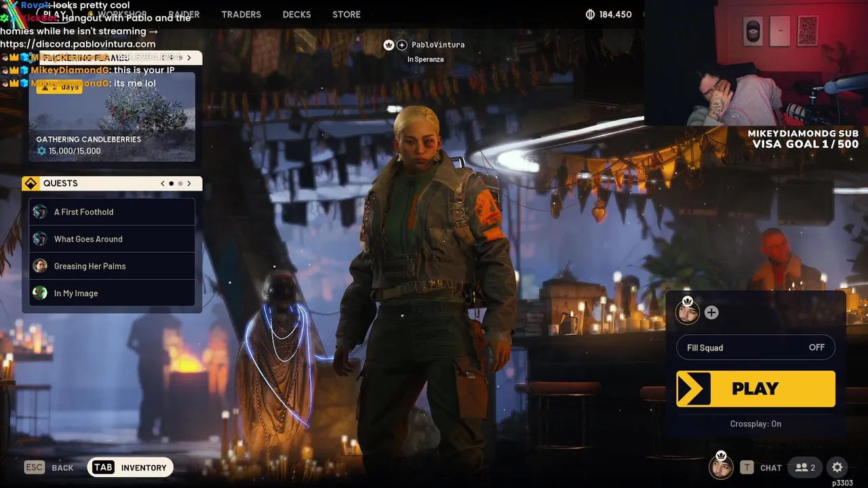Click the squad leader avatar in play panel
The image size is (868, 488).
coord(688,312)
